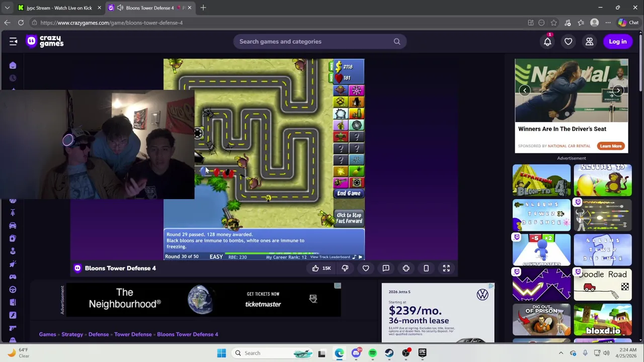Viewport: 644px width, 362px height.
Task: Open Home icon in left sidebar
Action: 13,65
